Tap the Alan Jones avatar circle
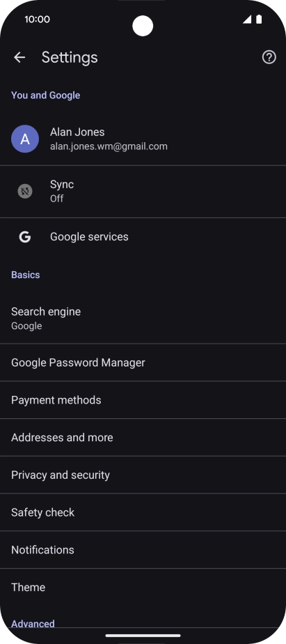 (x=25, y=139)
